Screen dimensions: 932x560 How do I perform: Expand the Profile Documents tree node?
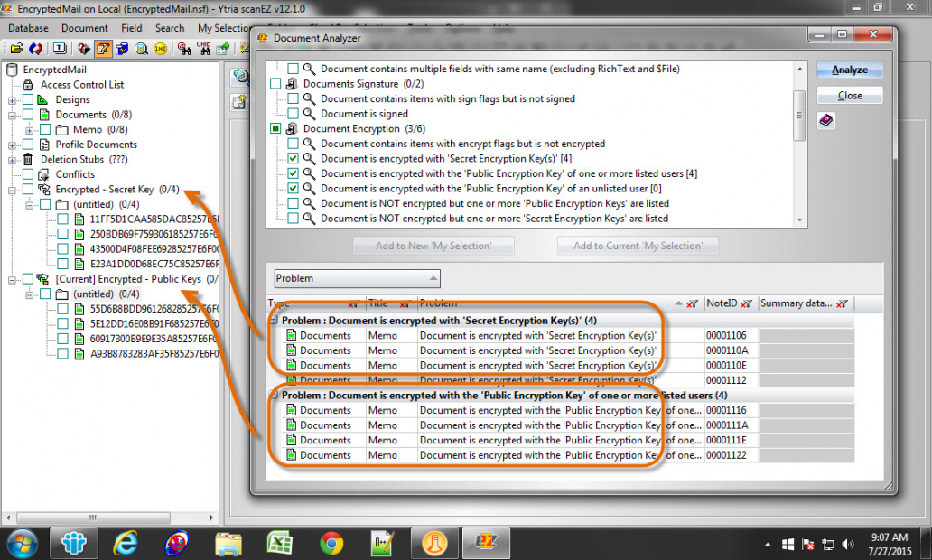point(12,145)
